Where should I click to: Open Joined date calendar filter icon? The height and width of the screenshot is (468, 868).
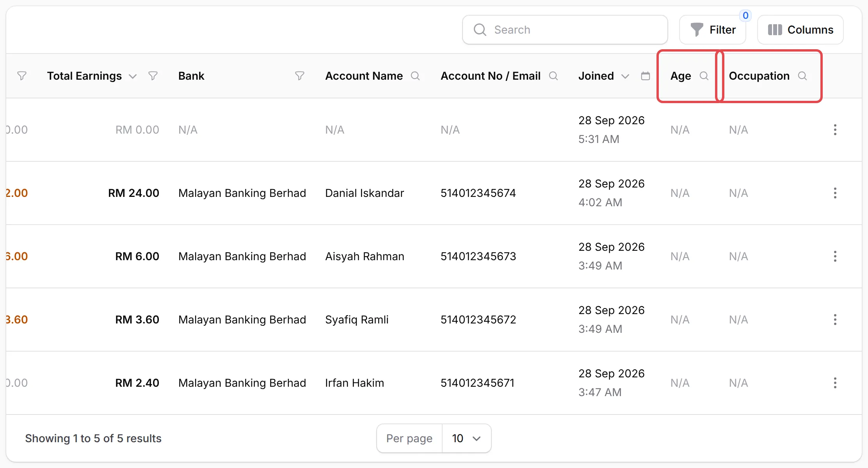(646, 76)
